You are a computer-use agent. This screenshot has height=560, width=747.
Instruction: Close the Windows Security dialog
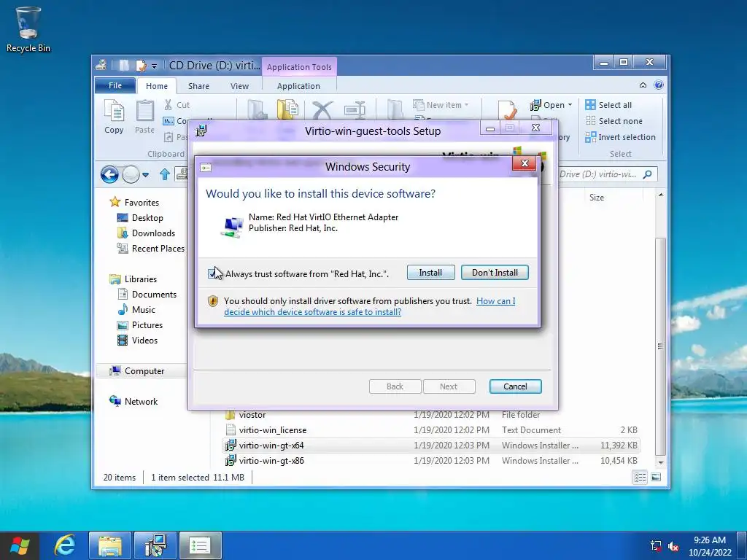point(525,163)
